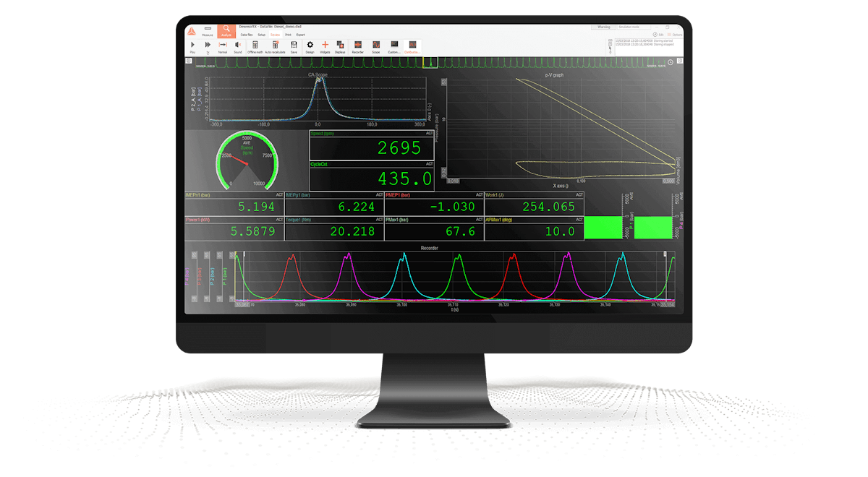Open the Custom display

pos(394,47)
